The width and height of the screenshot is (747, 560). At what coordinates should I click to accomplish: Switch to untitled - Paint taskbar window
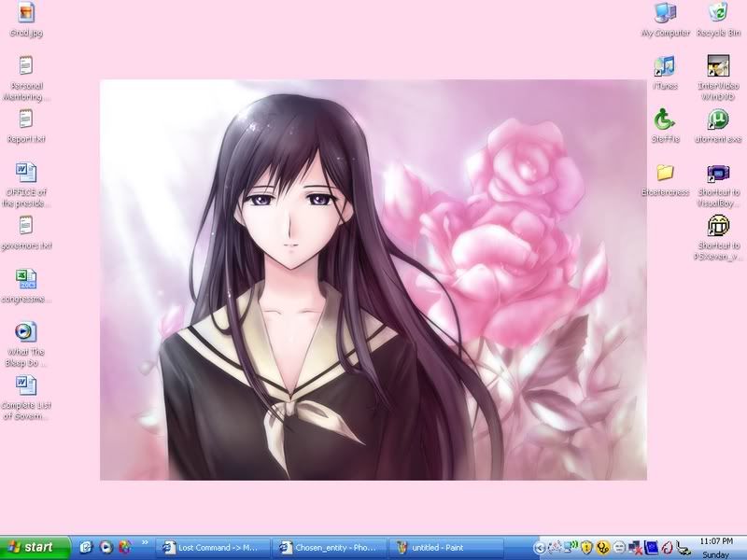click(x=447, y=548)
